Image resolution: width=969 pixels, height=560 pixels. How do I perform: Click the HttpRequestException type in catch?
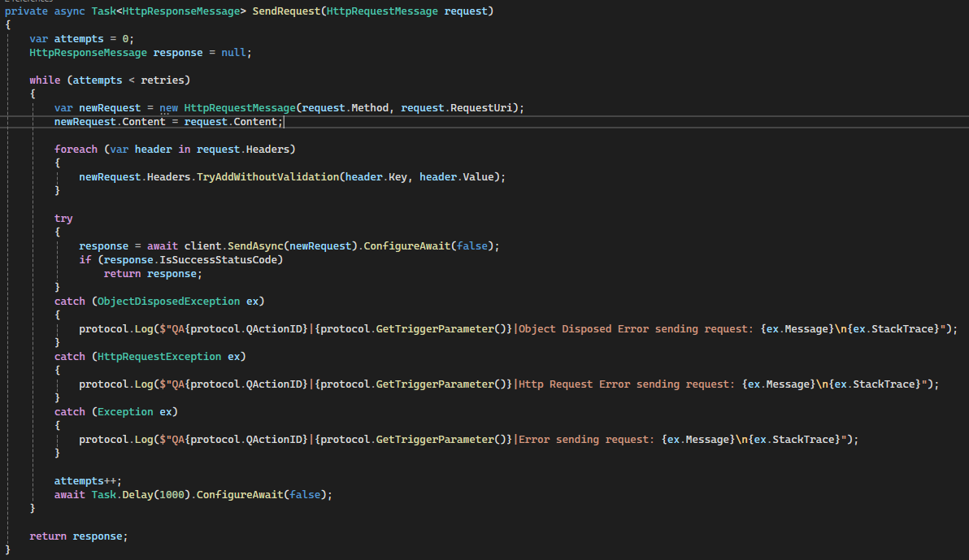pos(159,356)
